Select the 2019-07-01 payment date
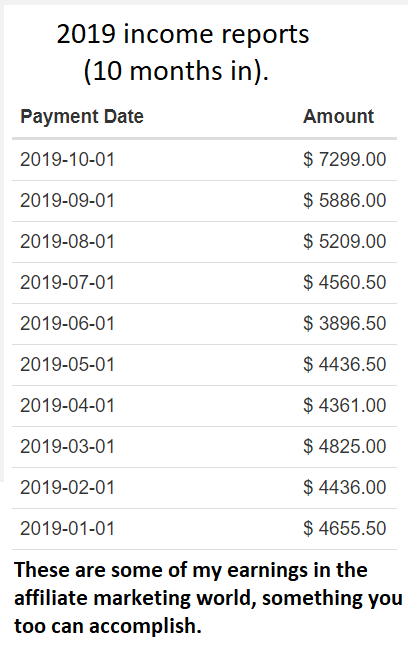 point(67,283)
